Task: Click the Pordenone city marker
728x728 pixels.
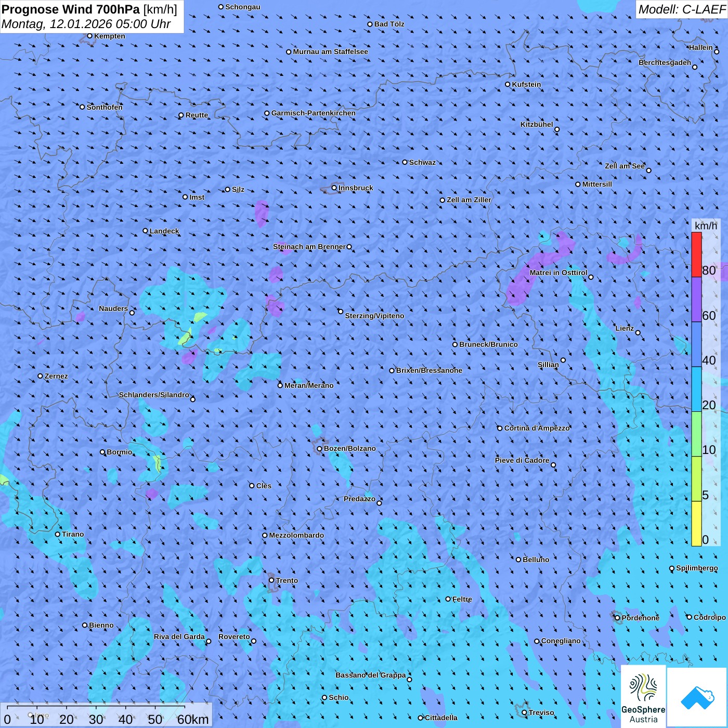Action: (x=617, y=618)
